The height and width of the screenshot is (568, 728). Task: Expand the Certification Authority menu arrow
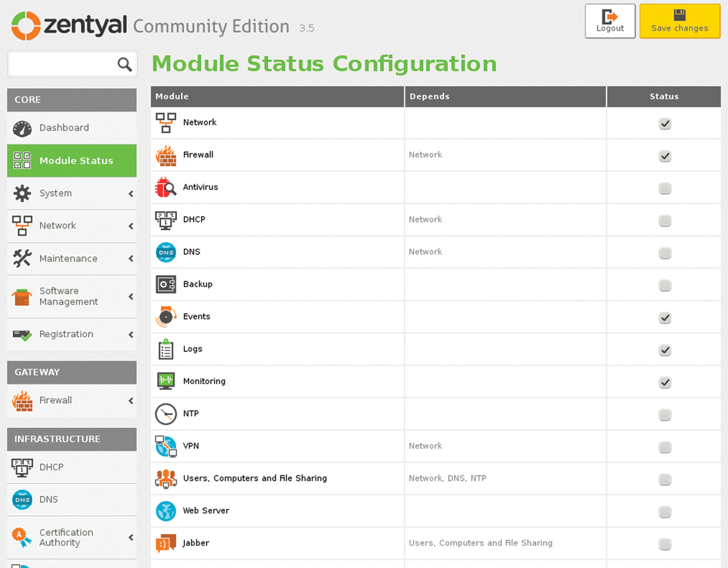[131, 538]
